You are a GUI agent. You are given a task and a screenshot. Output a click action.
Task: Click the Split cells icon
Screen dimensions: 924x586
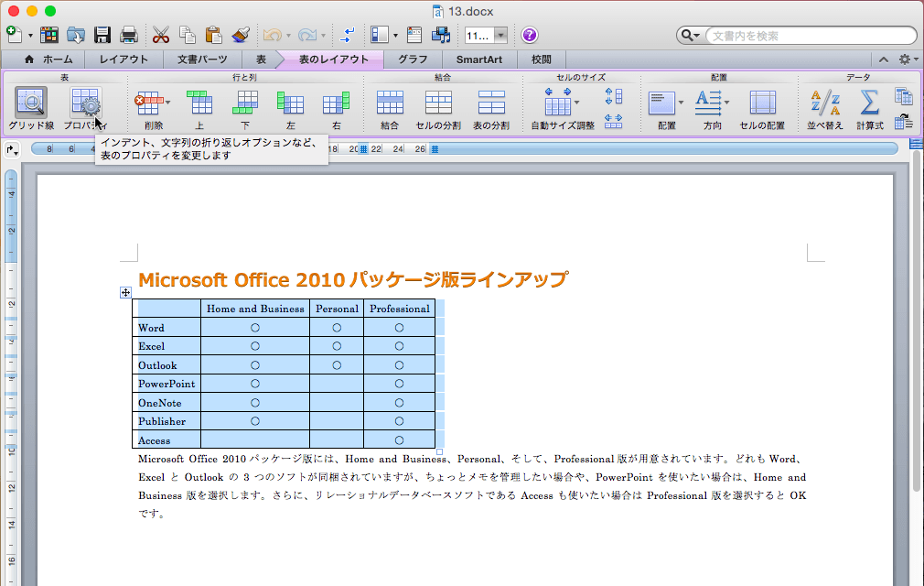(x=438, y=103)
